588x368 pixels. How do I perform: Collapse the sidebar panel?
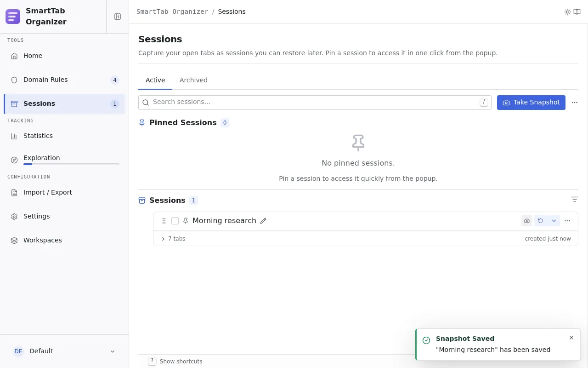(118, 17)
